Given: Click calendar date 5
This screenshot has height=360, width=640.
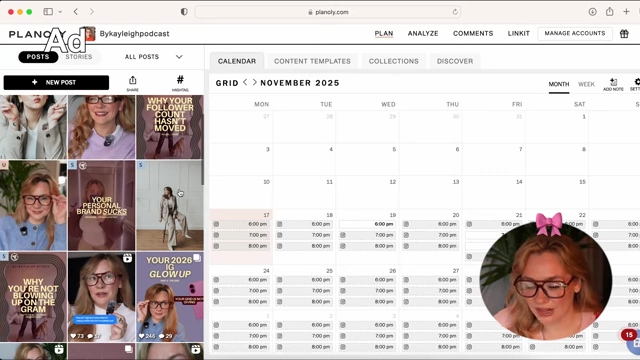Looking at the screenshot, I should pos(394,149).
